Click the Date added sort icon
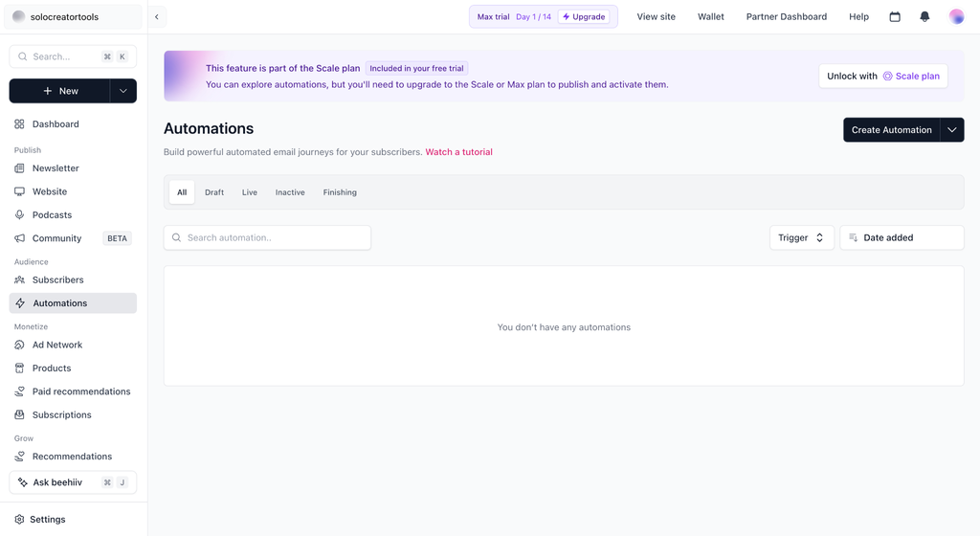 [x=853, y=237]
